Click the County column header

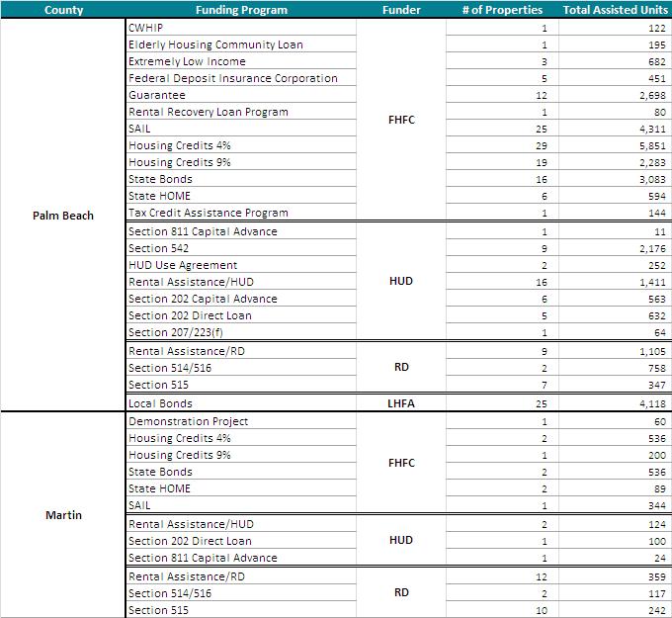click(x=63, y=10)
